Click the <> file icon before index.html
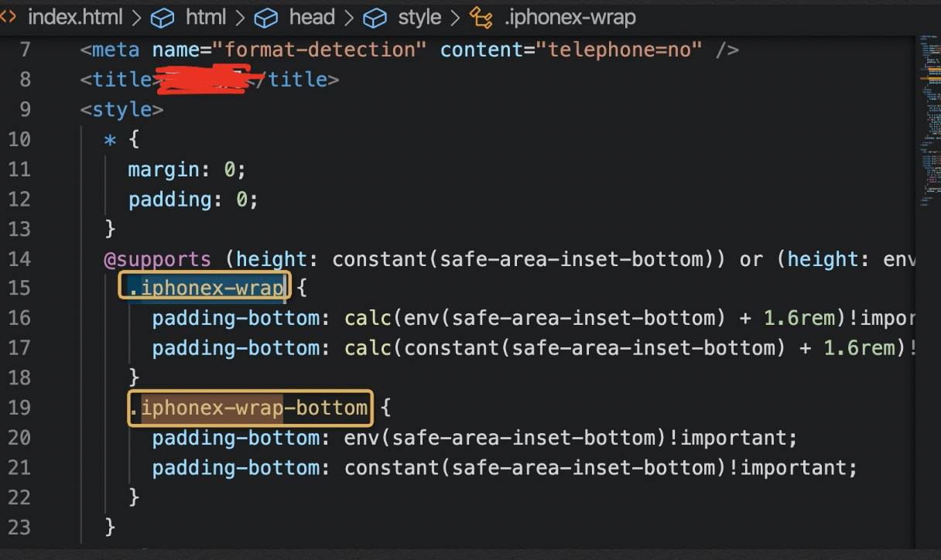 click(x=9, y=16)
